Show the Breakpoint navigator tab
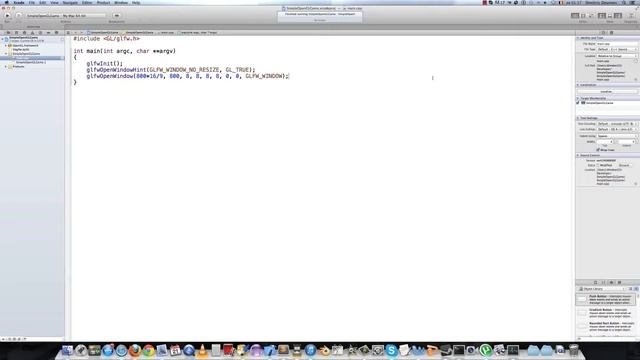 49,33
